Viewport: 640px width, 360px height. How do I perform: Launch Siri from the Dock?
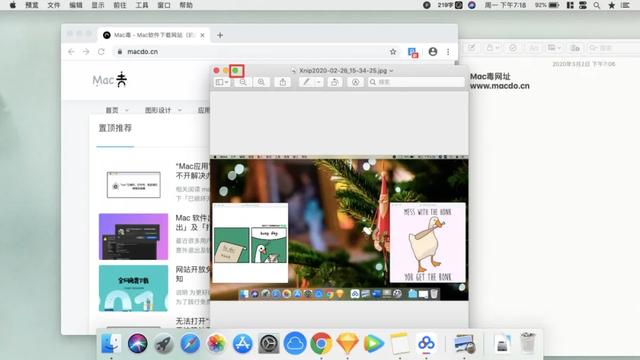pos(138,343)
